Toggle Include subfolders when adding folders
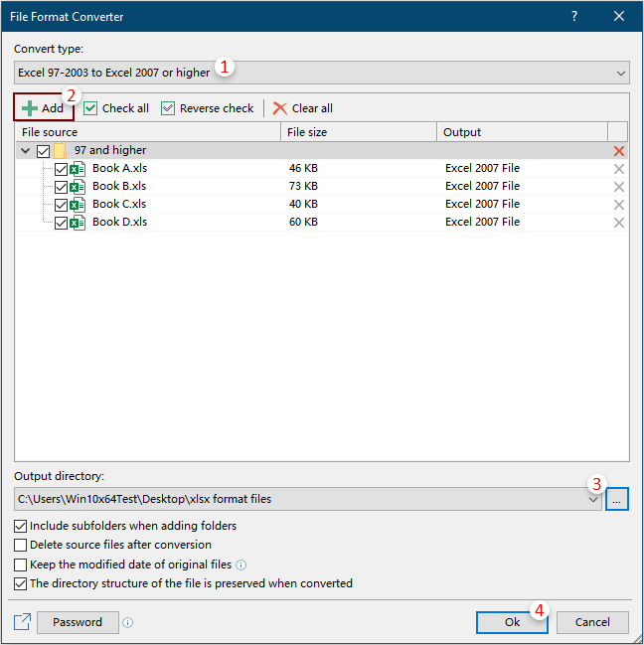 20,526
